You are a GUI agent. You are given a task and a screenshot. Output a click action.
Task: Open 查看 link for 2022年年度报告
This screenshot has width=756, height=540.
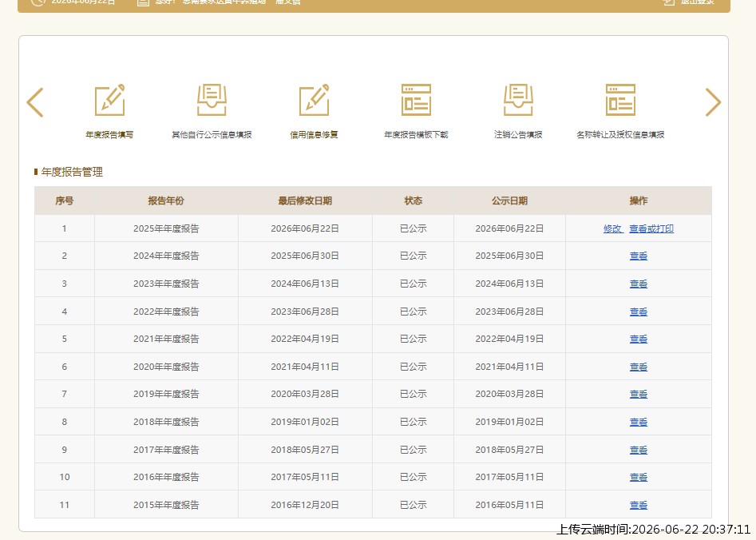(x=639, y=312)
